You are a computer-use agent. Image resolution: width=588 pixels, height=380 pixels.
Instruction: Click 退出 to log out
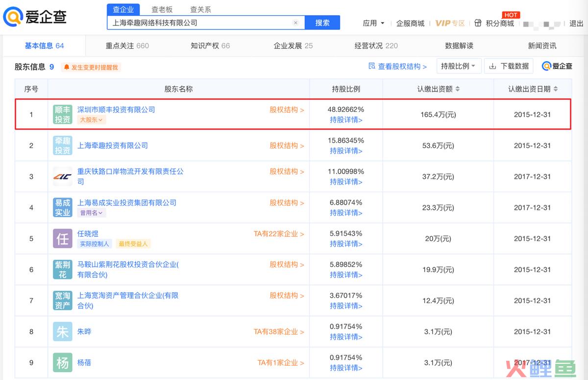pyautogui.click(x=576, y=23)
